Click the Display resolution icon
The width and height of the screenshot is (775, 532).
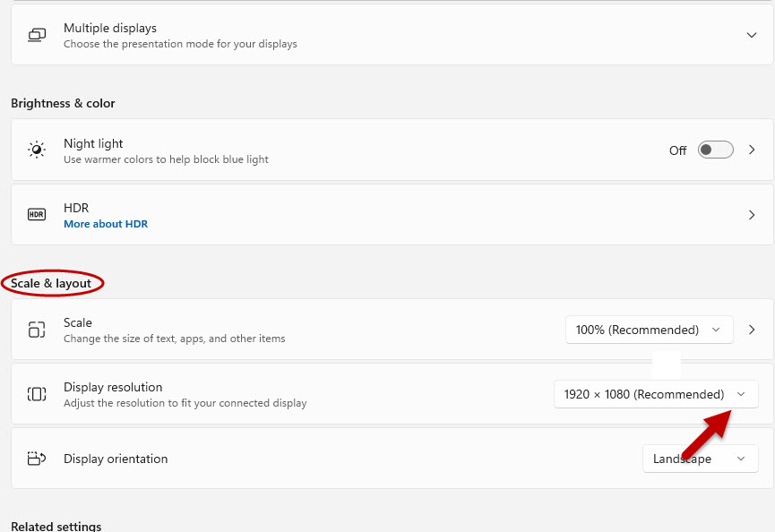coord(37,394)
